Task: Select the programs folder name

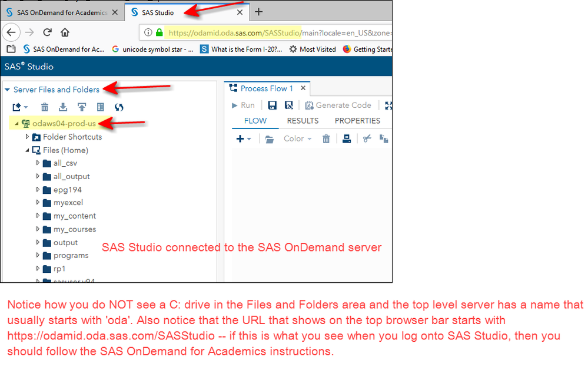Action: pos(71,256)
